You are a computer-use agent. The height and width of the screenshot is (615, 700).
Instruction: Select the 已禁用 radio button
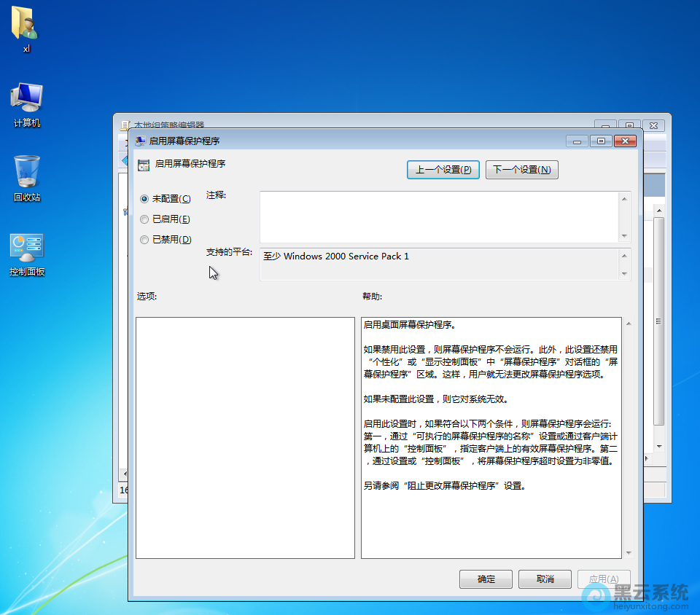[x=144, y=240]
